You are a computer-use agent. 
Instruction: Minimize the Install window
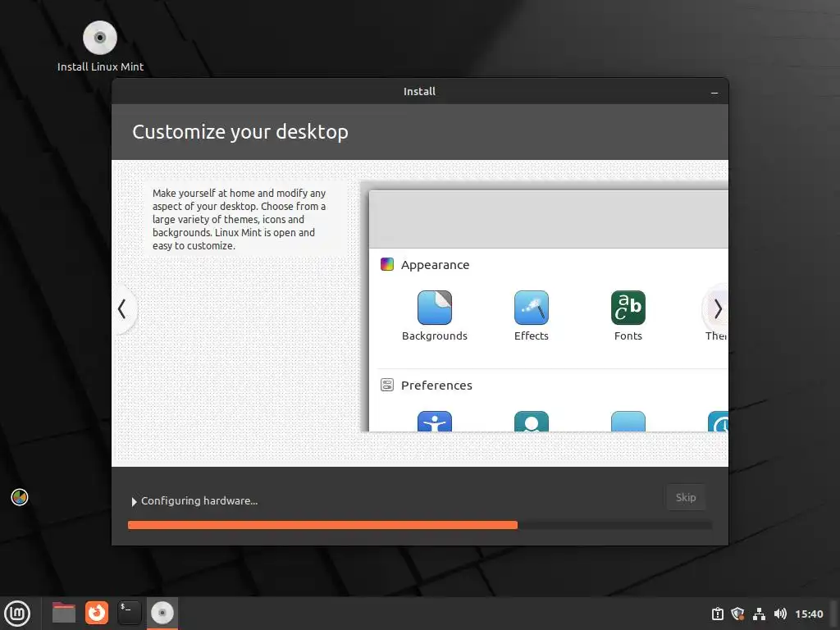click(x=714, y=92)
